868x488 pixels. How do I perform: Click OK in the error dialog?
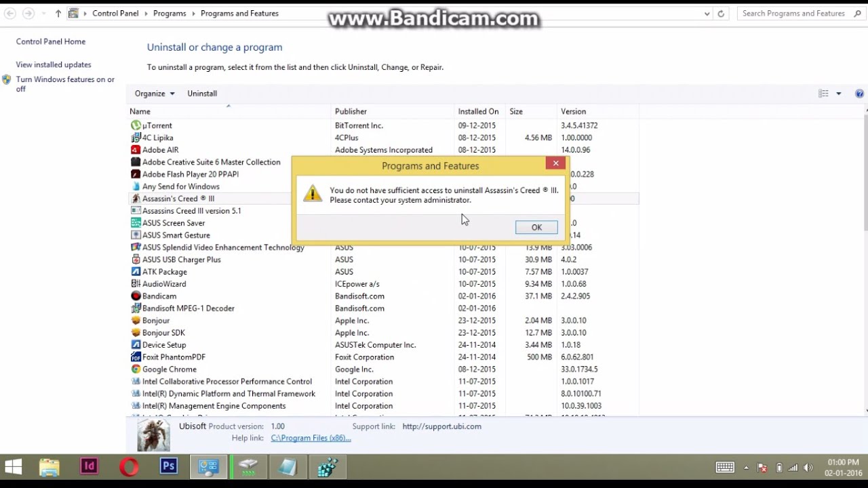click(536, 228)
